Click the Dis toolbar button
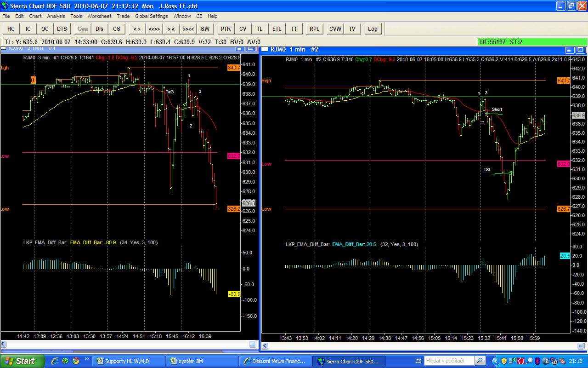This screenshot has height=368, width=588. (x=100, y=29)
